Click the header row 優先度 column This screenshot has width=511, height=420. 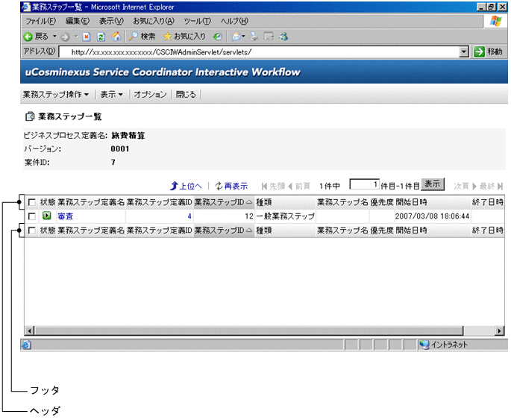pos(381,202)
